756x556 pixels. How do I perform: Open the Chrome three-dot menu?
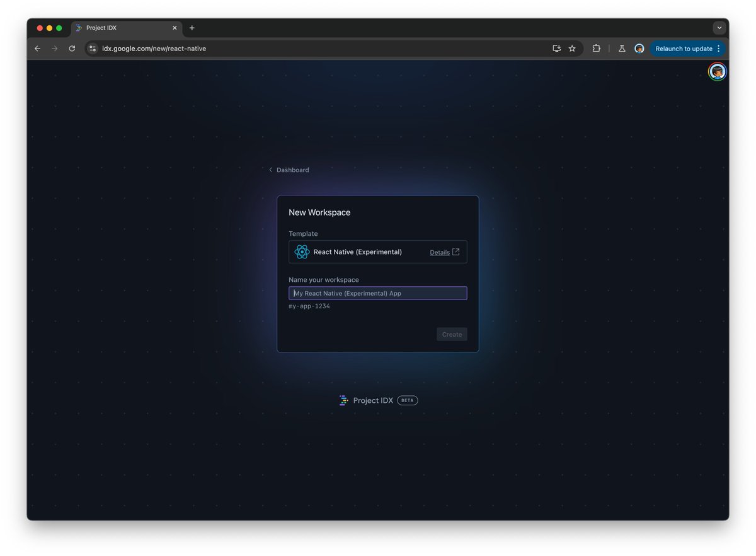(x=718, y=48)
